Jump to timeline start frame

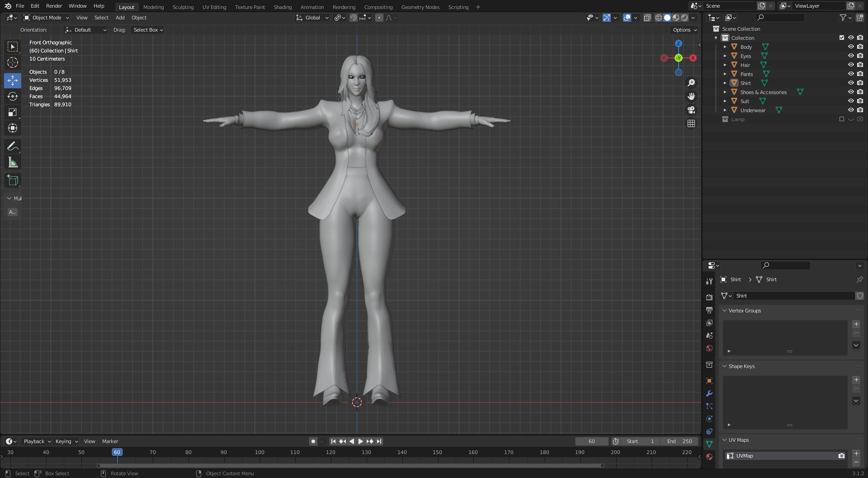point(333,441)
